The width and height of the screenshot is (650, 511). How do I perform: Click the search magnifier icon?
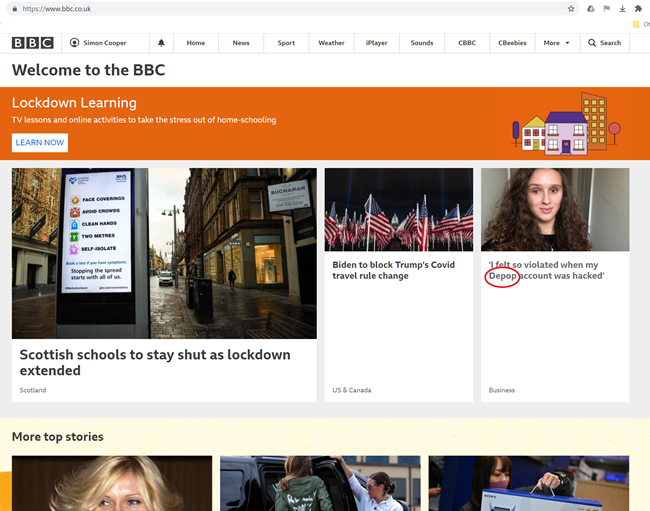pyautogui.click(x=592, y=43)
